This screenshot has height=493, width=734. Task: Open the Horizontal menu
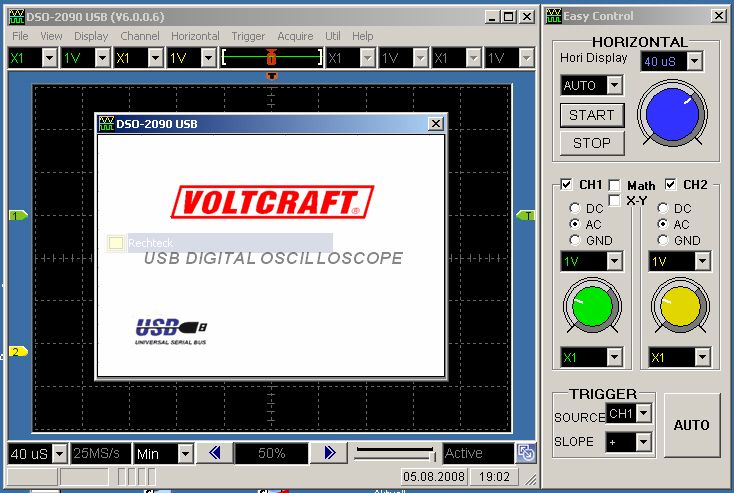195,36
